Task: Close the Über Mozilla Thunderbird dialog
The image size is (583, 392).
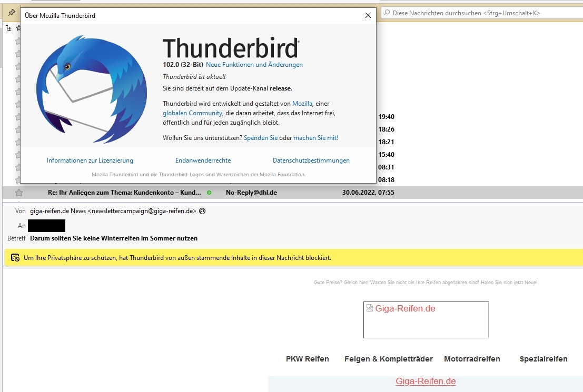Action: point(368,15)
